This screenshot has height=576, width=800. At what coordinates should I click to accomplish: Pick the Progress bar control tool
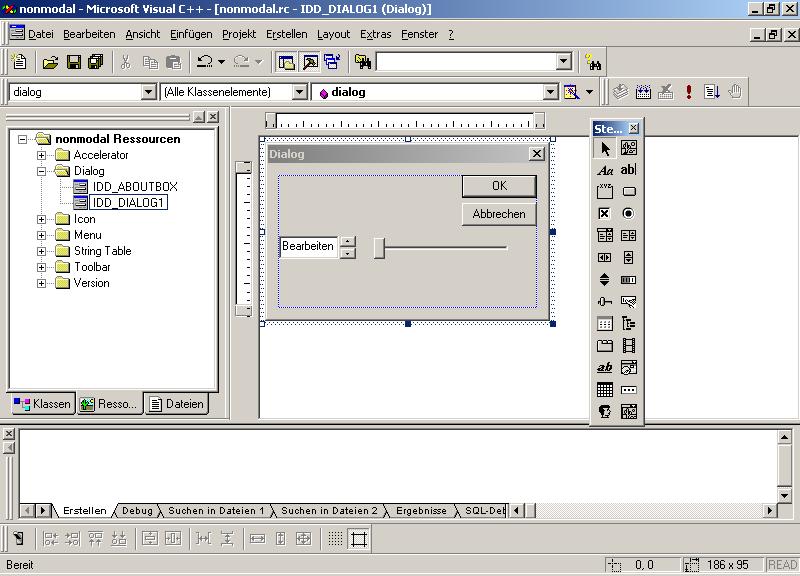point(629,280)
